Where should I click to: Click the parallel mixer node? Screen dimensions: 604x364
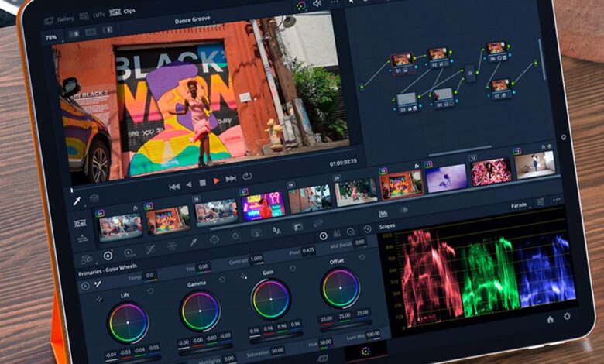(469, 73)
